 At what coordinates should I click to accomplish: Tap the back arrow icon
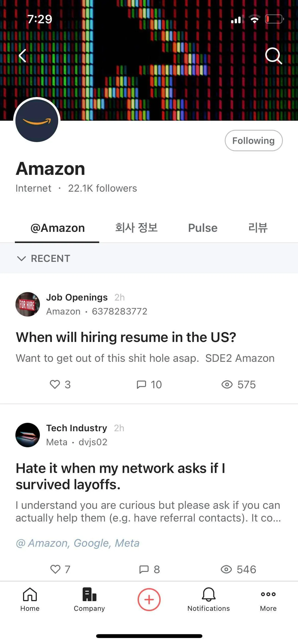[23, 56]
